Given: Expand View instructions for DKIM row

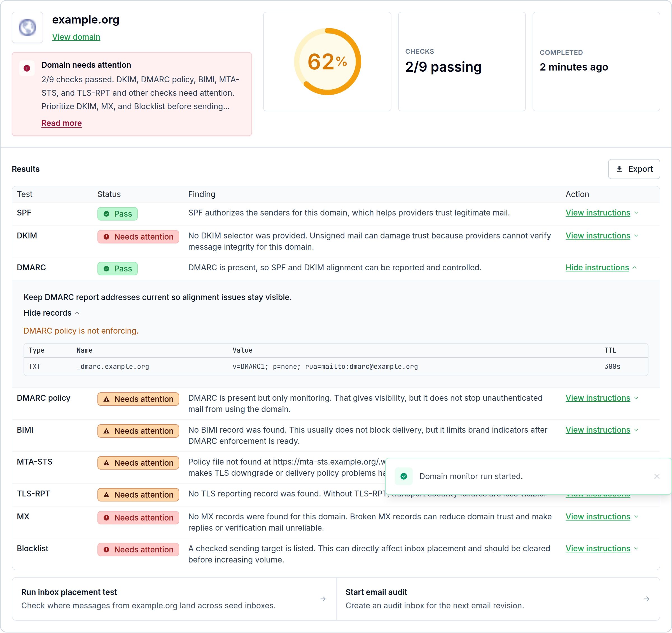Looking at the screenshot, I should pos(602,236).
